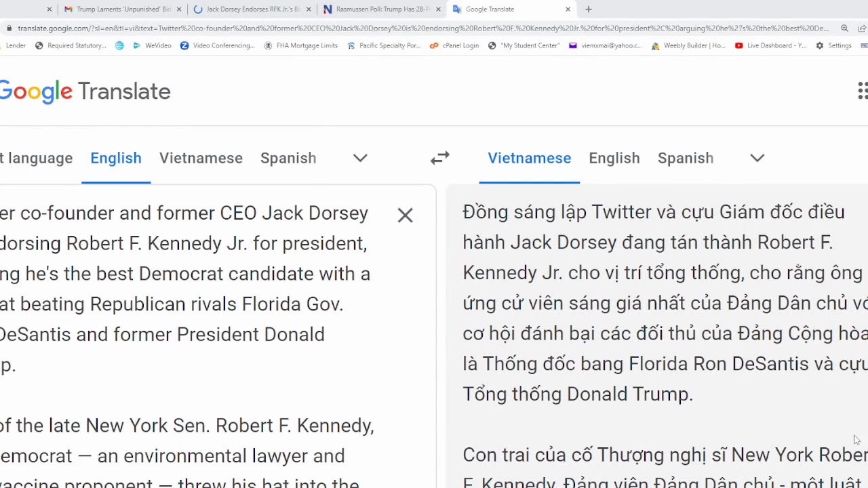Open the Live Dashboard YouTube bookmark
868x488 pixels.
[771, 45]
